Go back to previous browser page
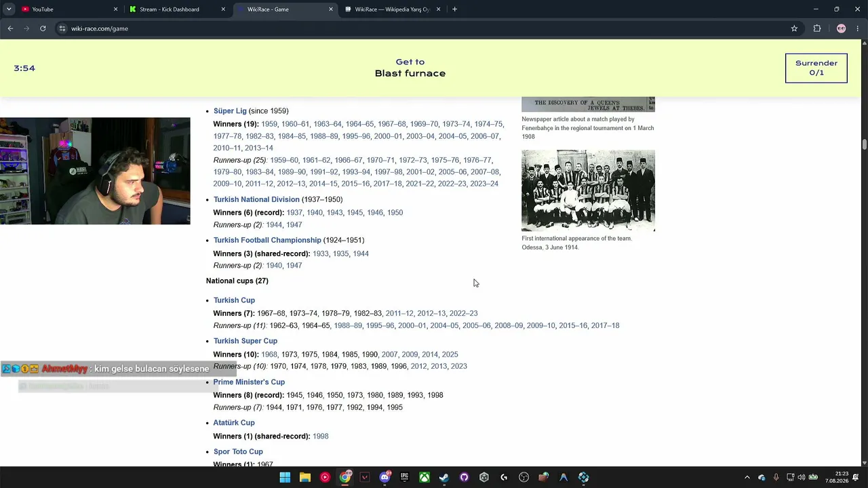 coord(10,28)
